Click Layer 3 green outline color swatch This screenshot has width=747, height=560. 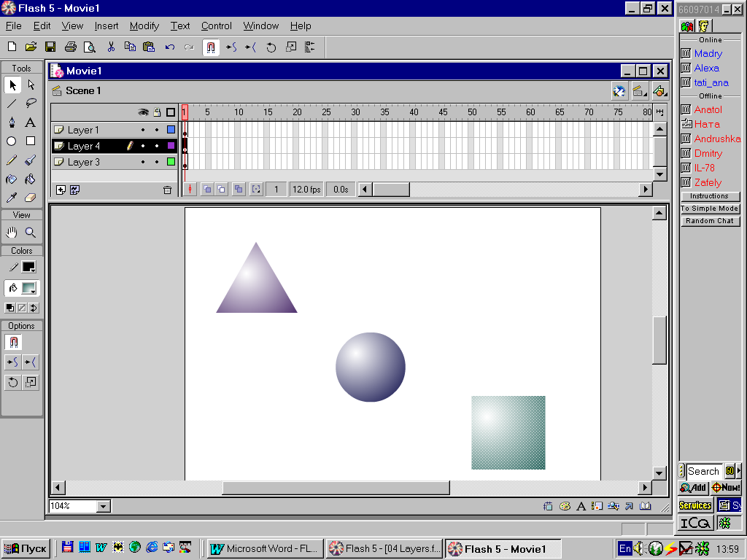[171, 162]
